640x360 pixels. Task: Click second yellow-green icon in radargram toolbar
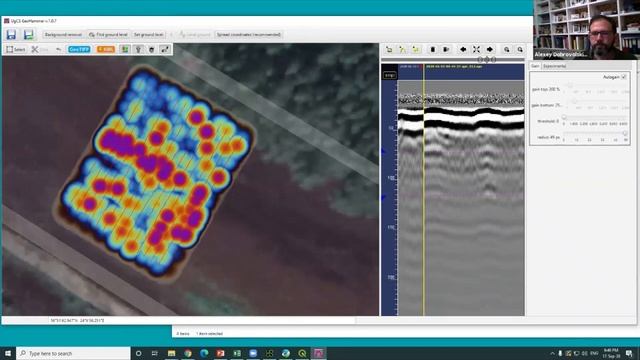tap(402, 49)
